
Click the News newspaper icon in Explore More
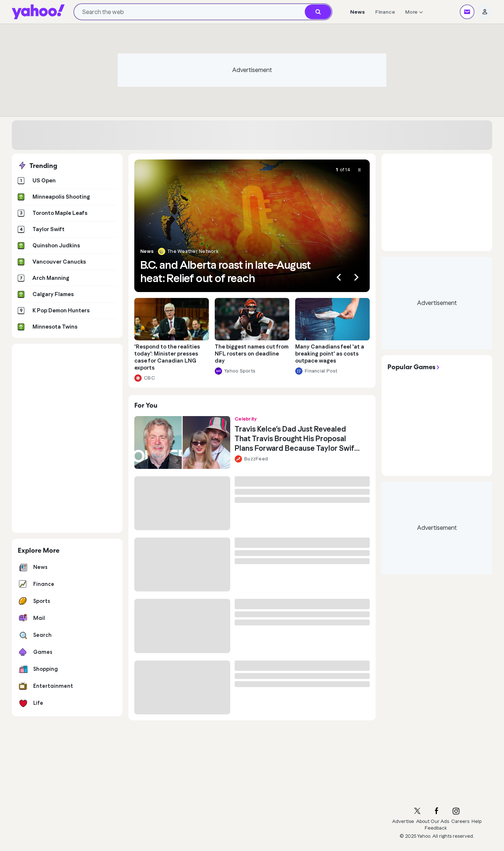[23, 567]
